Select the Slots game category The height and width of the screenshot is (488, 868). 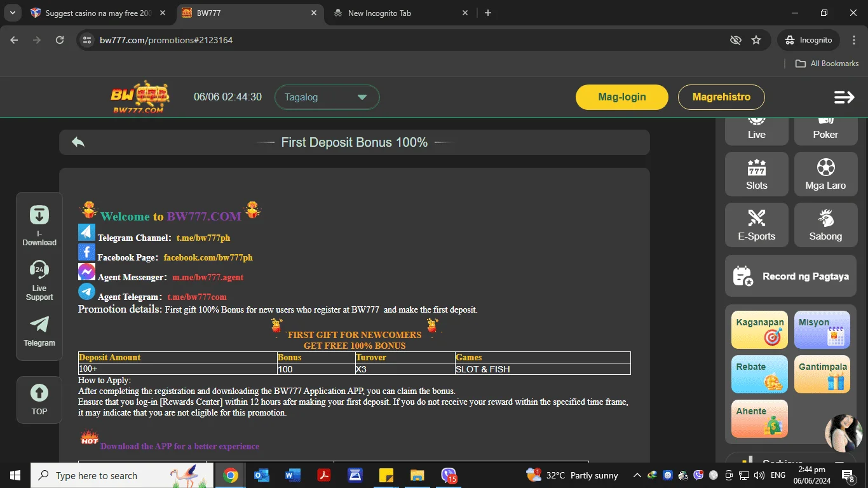[x=757, y=174]
